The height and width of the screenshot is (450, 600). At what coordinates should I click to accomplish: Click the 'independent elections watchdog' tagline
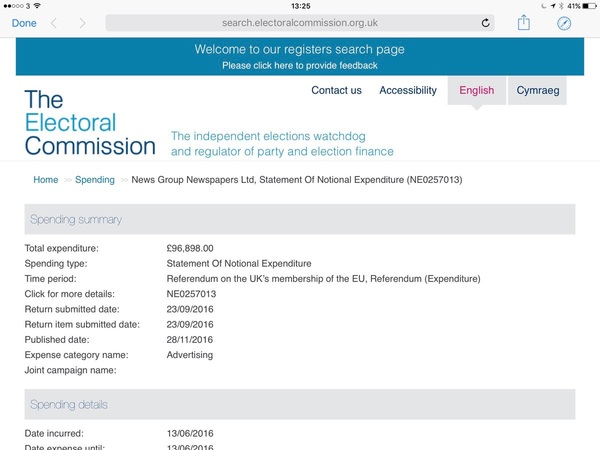(x=282, y=144)
